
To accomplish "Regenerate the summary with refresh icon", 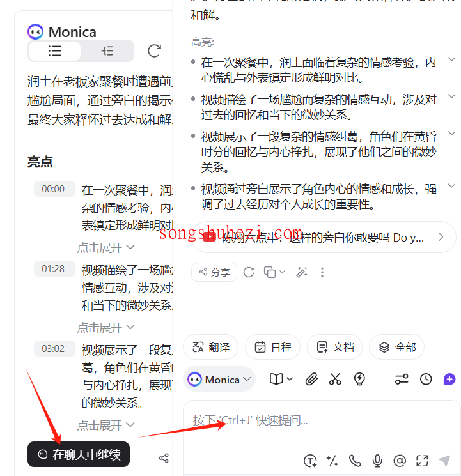I will (154, 50).
